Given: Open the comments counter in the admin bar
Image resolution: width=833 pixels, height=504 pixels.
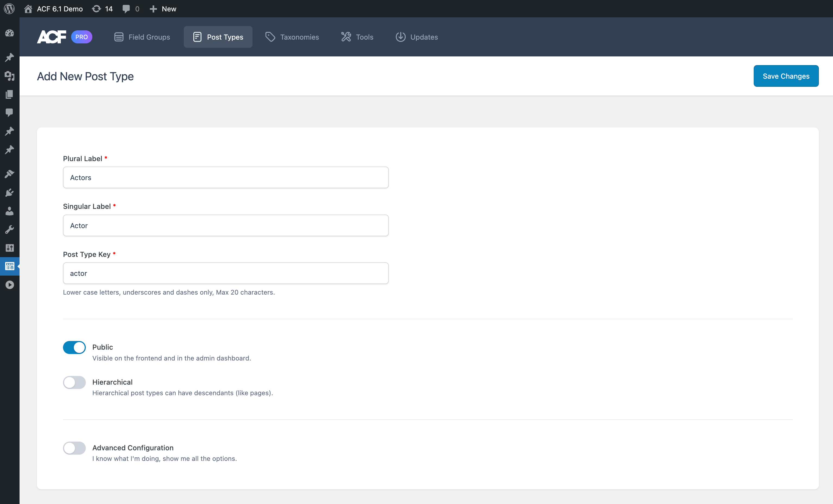Looking at the screenshot, I should pyautogui.click(x=130, y=9).
